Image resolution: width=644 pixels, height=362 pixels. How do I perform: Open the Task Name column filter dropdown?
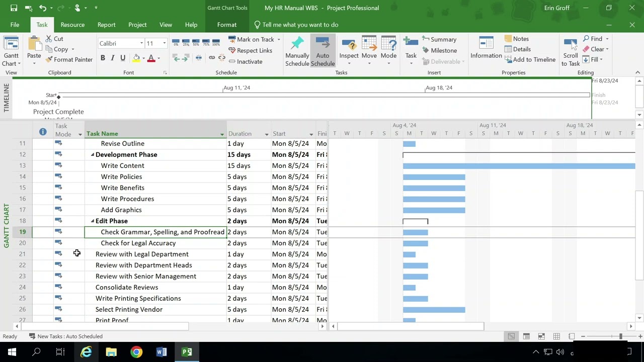click(x=222, y=134)
